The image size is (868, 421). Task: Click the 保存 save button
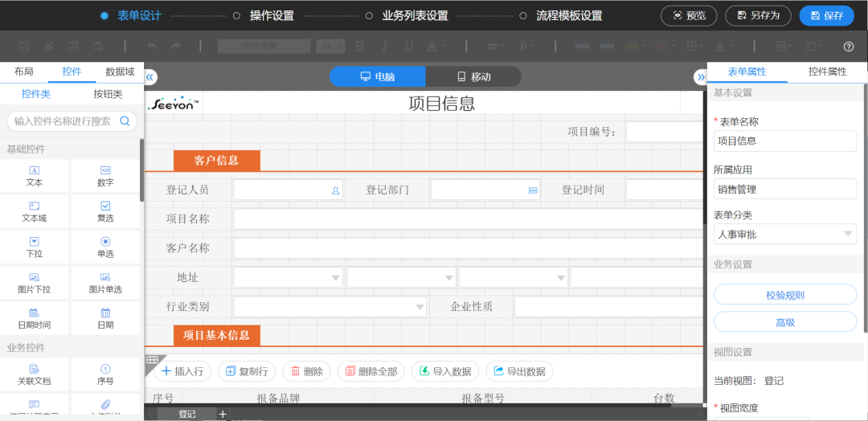[x=826, y=15]
